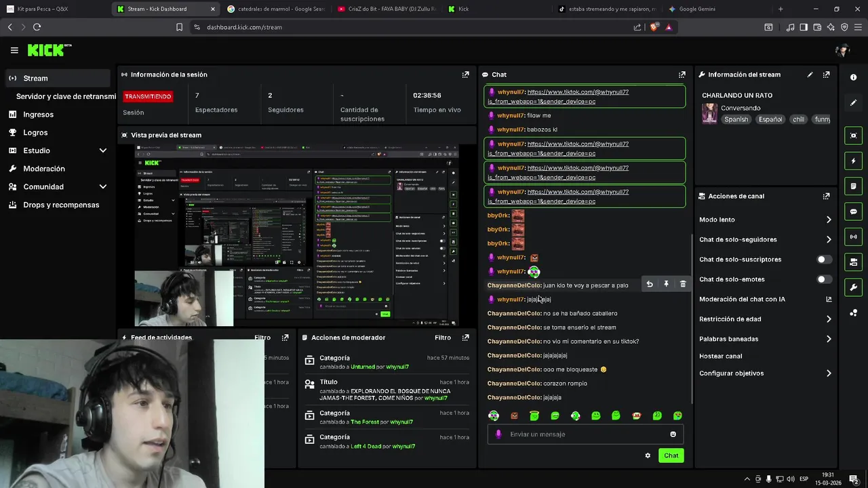Click the Spanish tag chip

coord(736,119)
